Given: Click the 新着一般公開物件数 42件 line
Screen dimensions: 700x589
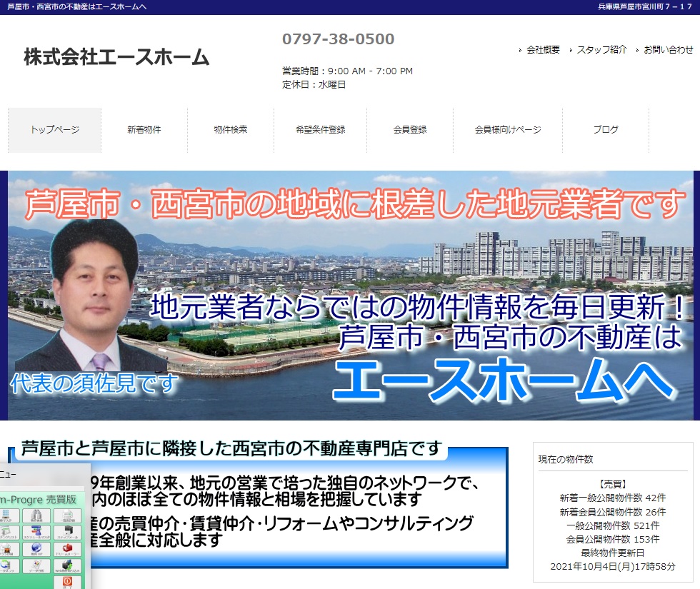Looking at the screenshot, I should [x=613, y=498].
